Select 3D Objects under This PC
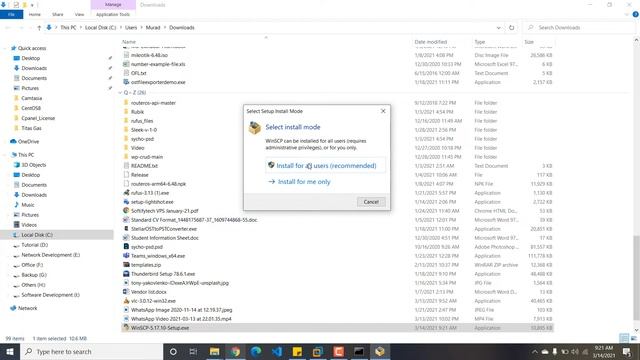The image size is (640, 360). 33,165
